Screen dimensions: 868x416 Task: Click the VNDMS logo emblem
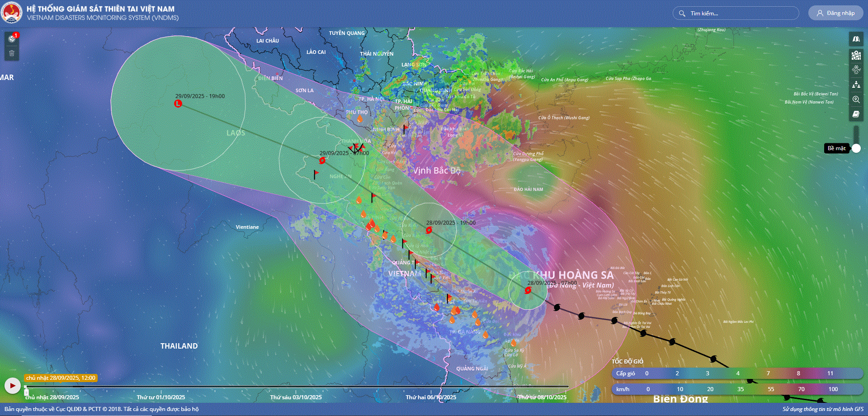[x=12, y=13]
